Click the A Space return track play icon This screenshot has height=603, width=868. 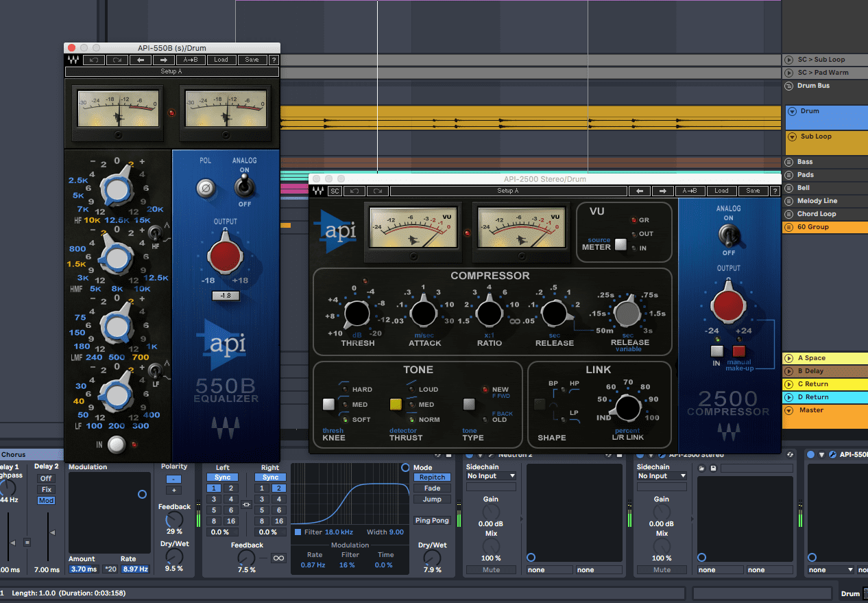coord(789,358)
